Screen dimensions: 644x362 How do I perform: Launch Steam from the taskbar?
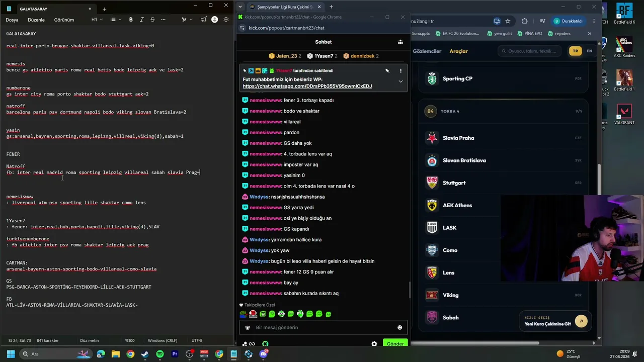145,354
